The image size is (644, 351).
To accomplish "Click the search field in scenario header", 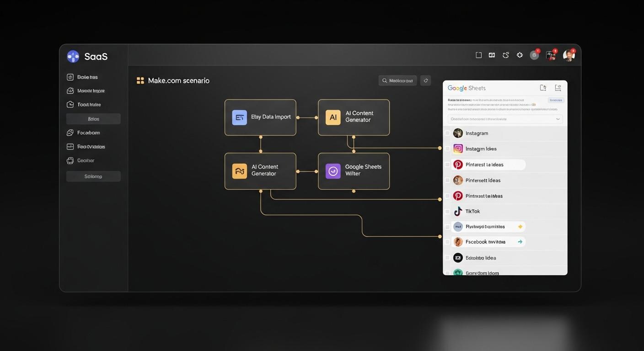I will [x=397, y=80].
